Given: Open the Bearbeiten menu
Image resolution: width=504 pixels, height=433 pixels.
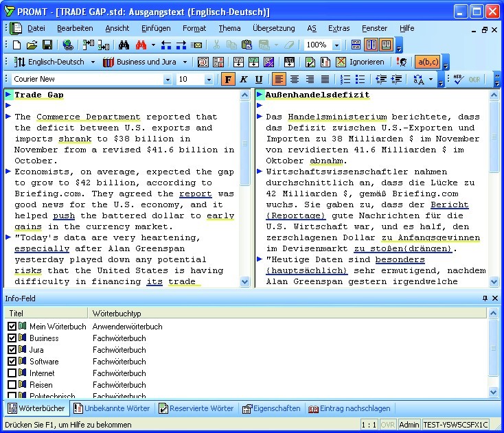Looking at the screenshot, I should pos(75,28).
